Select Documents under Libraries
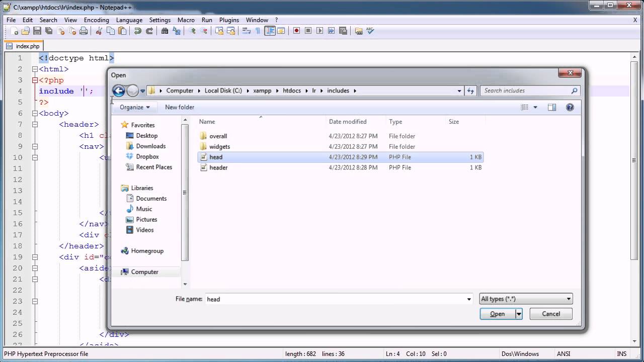This screenshot has height=362, width=644. pyautogui.click(x=151, y=198)
